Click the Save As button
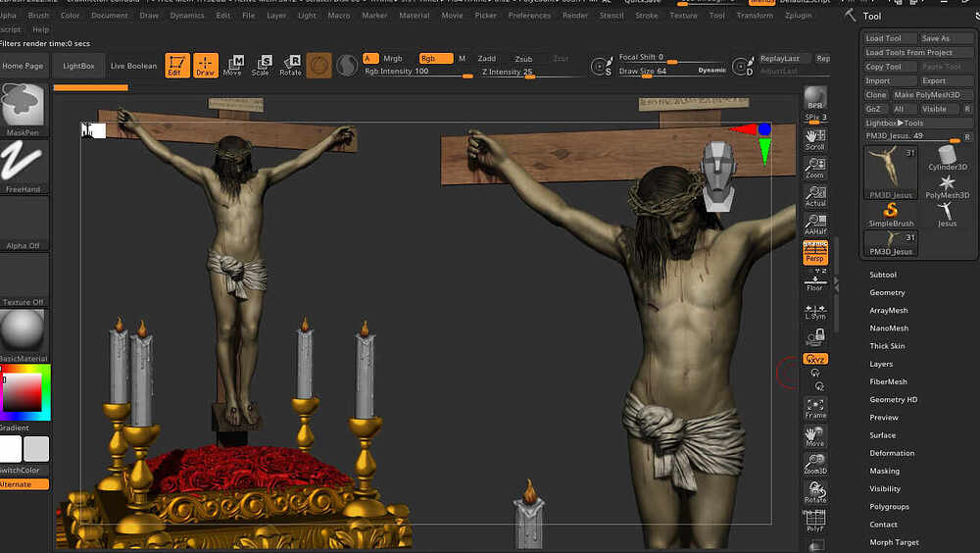980x553 pixels. tap(947, 38)
